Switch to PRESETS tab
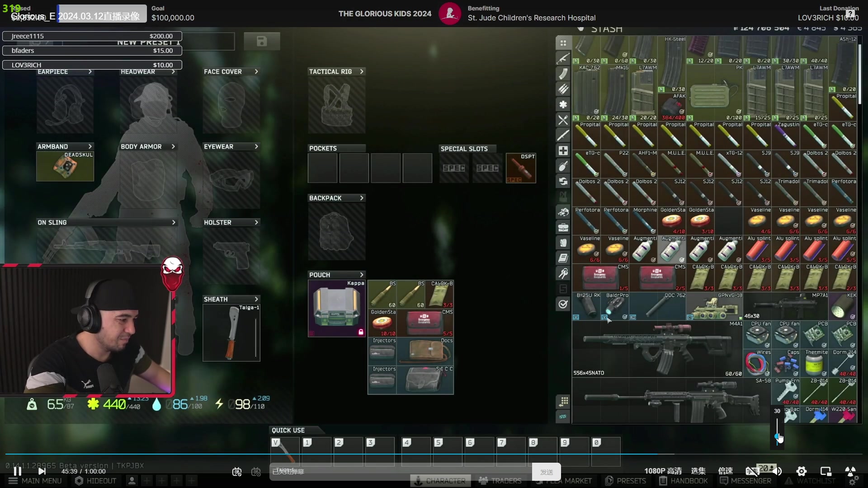 (x=626, y=481)
